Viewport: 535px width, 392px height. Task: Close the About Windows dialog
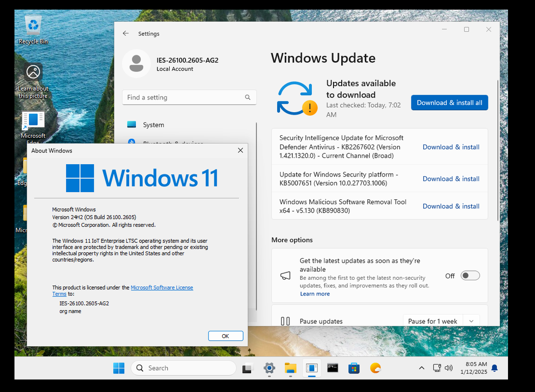click(241, 150)
